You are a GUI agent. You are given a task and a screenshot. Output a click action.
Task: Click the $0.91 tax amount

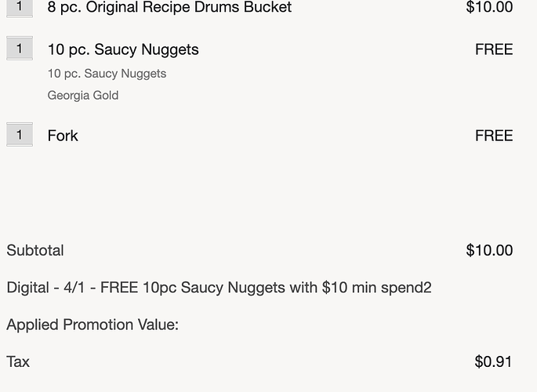493,361
